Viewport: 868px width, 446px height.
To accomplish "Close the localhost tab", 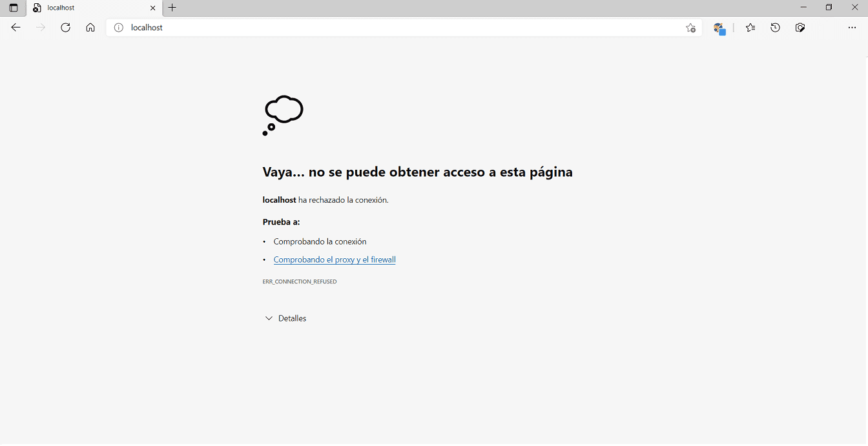I will pyautogui.click(x=152, y=7).
